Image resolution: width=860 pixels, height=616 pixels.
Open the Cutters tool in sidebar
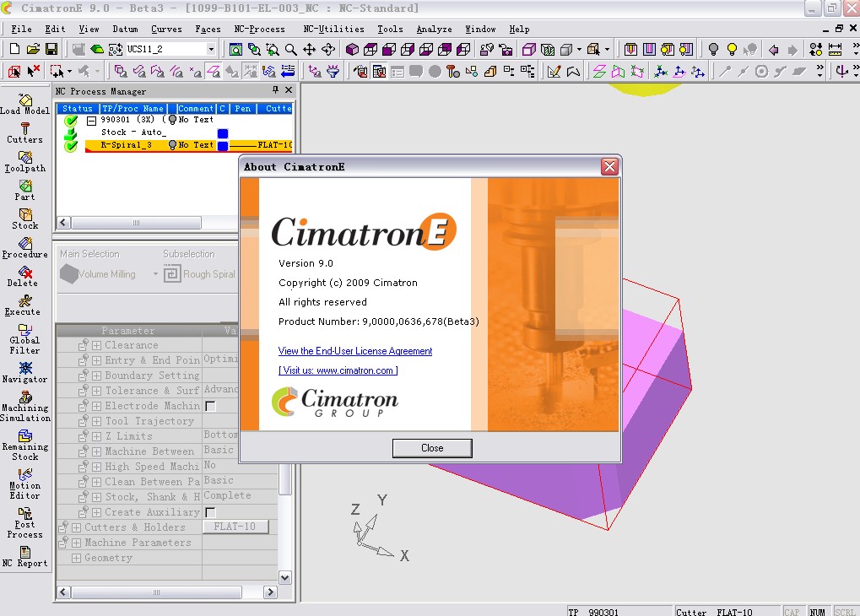pyautogui.click(x=24, y=133)
